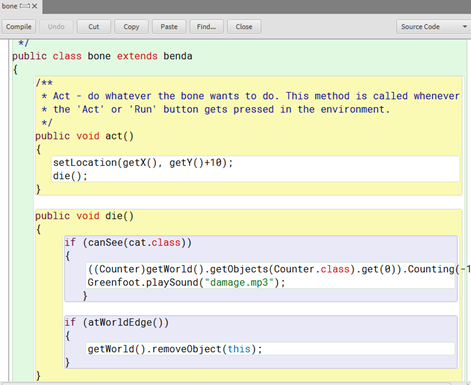Click the Paste button
The width and height of the screenshot is (471, 385).
[x=169, y=27]
